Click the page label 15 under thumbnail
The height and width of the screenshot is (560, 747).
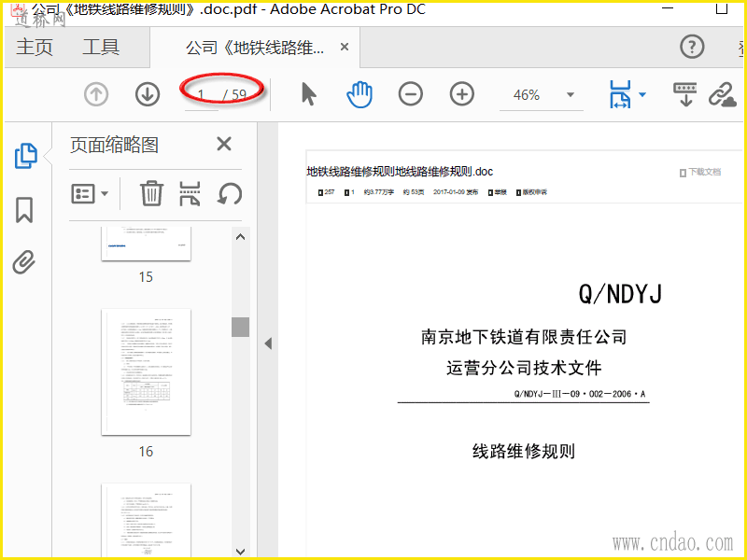tap(146, 276)
